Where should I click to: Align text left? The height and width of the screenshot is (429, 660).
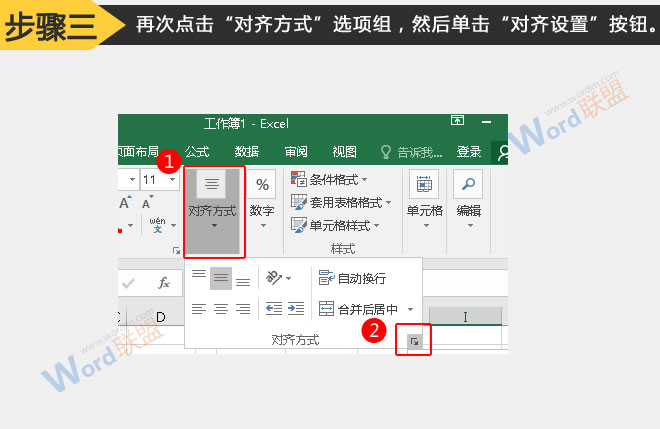pos(199,309)
